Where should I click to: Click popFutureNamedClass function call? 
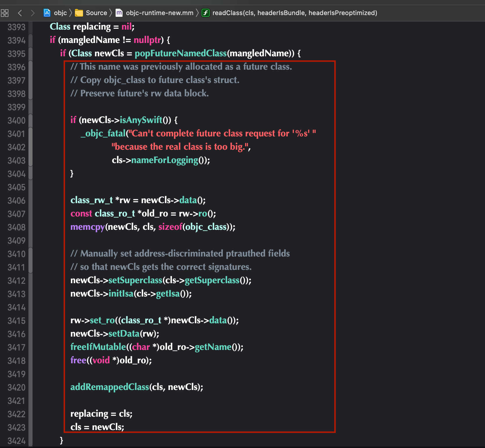click(x=181, y=53)
